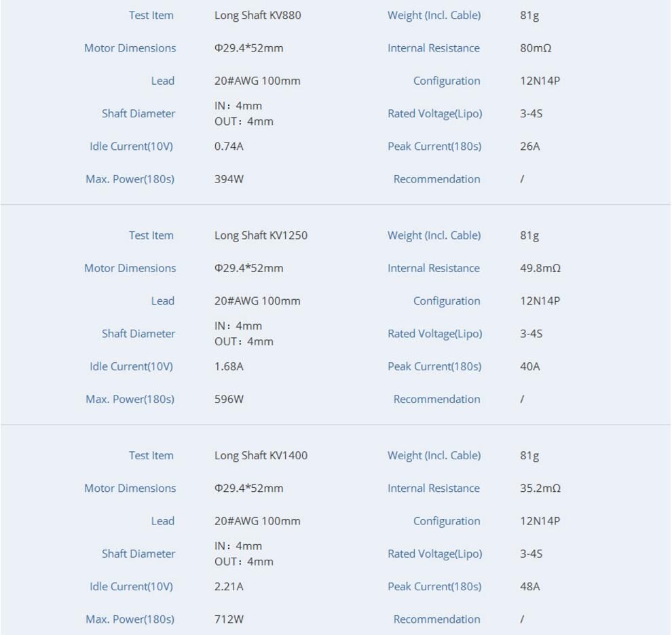672x635 pixels.
Task: Click the 'Long Shaft KV880' test item value
Action: coord(257,16)
